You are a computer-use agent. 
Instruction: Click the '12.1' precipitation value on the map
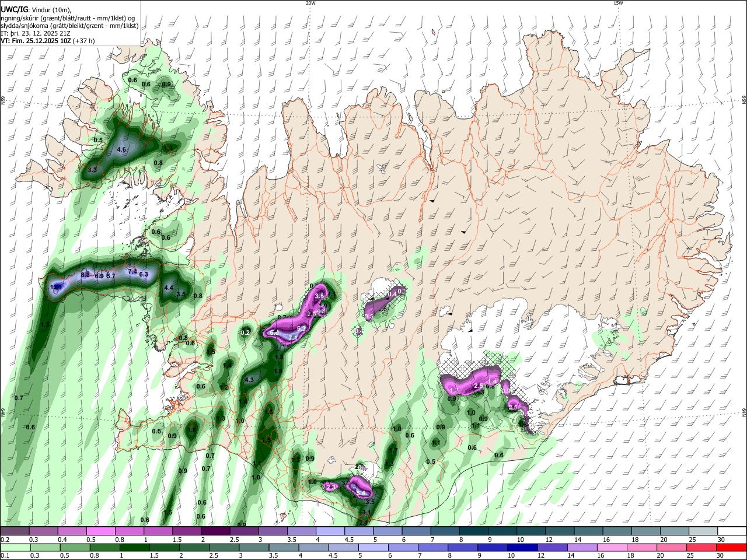[56, 287]
